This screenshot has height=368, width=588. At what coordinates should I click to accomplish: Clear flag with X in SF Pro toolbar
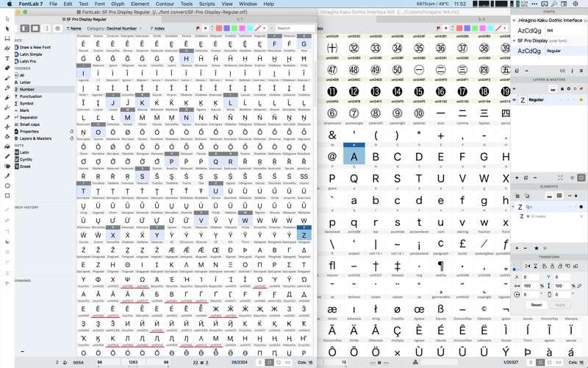[206, 28]
